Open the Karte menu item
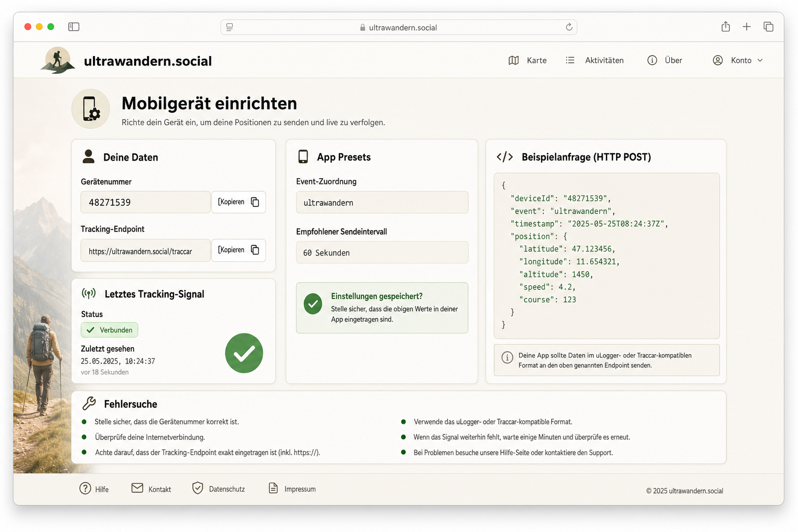This screenshot has width=798, height=532. pyautogui.click(x=537, y=60)
